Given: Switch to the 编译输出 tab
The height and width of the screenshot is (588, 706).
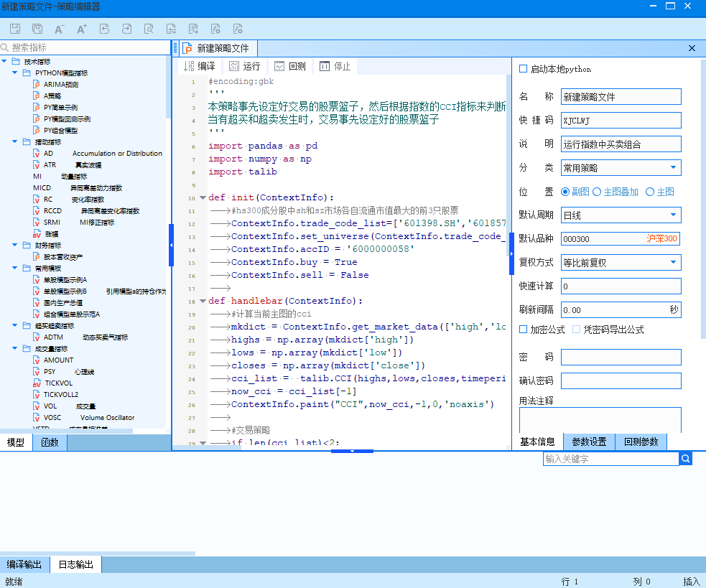Looking at the screenshot, I should 24,564.
